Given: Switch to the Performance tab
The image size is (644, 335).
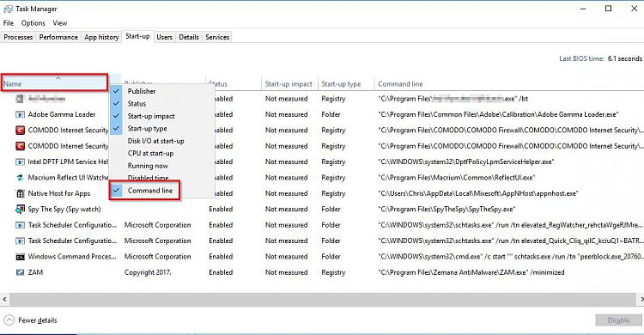Looking at the screenshot, I should click(58, 37).
